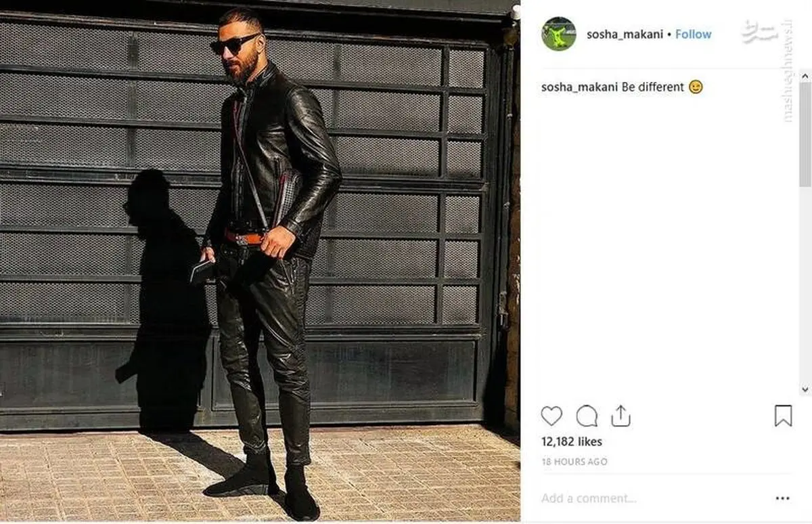Click the comments scrollbar thumb
The width and height of the screenshot is (812, 524).
(805, 134)
